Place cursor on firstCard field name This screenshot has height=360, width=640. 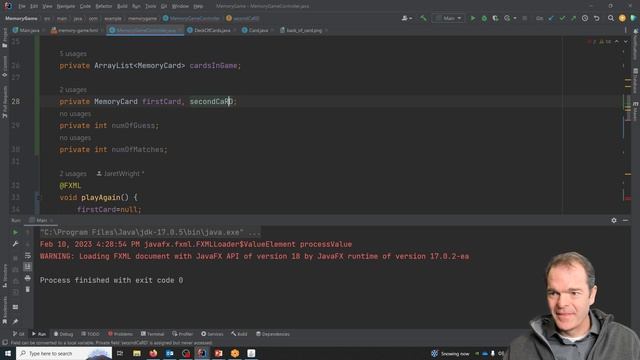tap(162, 102)
